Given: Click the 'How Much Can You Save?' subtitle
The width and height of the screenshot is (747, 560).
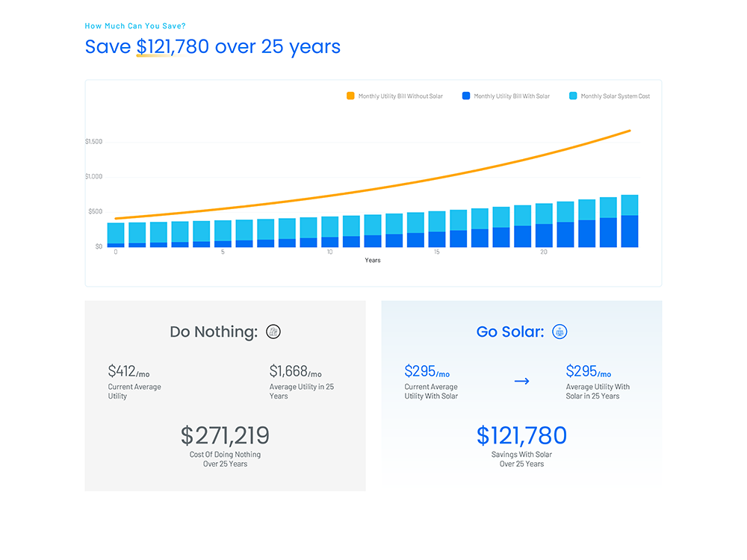Looking at the screenshot, I should coord(135,25).
